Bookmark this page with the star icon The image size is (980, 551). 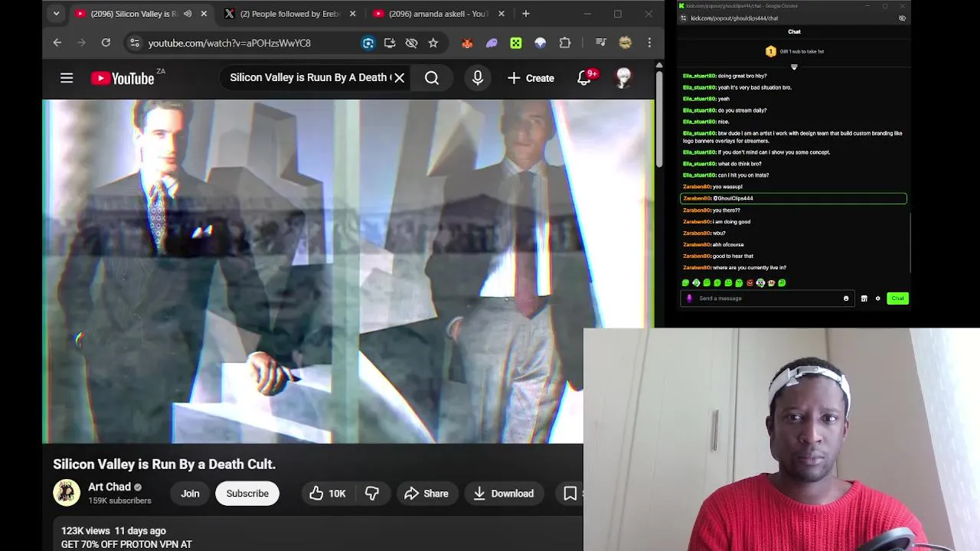pyautogui.click(x=433, y=43)
